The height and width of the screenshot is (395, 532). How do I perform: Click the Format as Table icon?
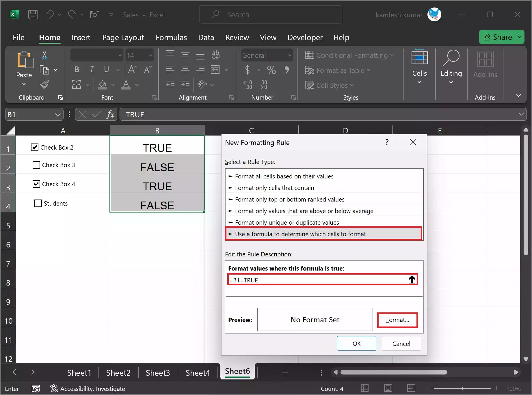point(309,70)
